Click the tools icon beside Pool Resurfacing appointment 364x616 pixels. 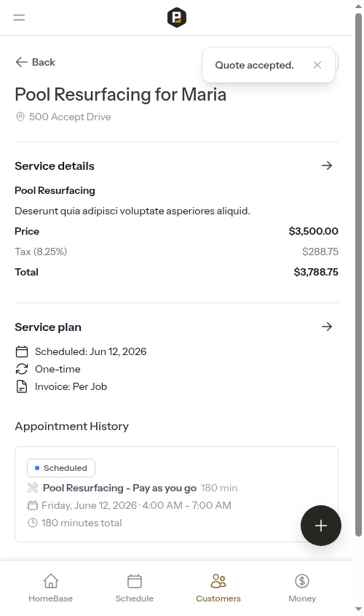(x=33, y=488)
